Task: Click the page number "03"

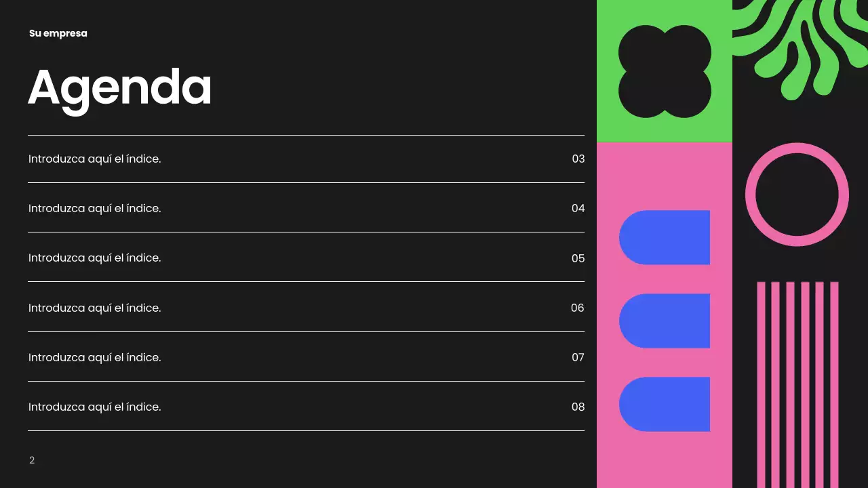Action: click(x=578, y=159)
